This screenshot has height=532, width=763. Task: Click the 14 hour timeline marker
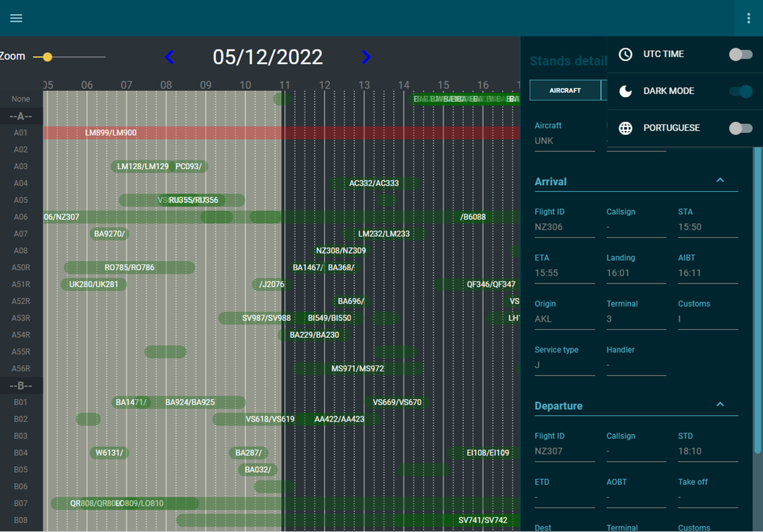tap(404, 85)
